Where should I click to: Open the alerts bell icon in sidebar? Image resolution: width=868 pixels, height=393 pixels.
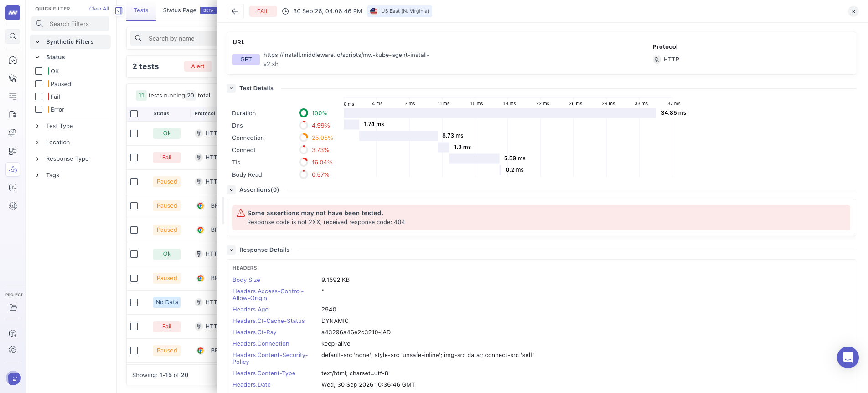13,133
